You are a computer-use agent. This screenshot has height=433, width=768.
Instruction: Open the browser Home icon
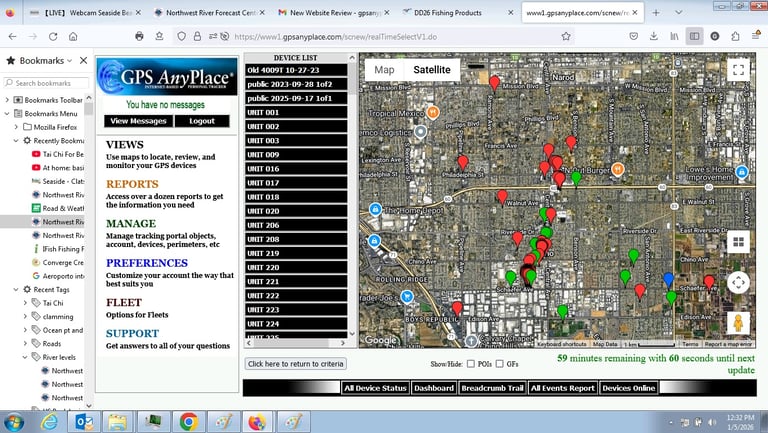click(73, 36)
